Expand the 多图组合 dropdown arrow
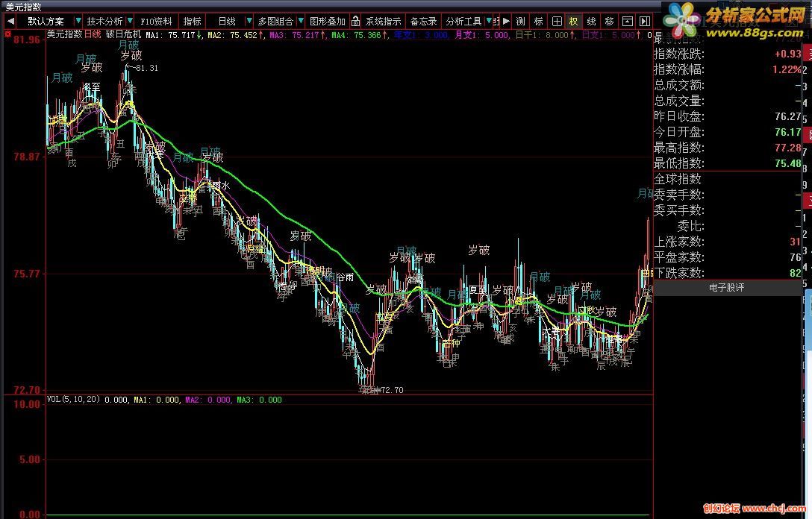812x519 pixels. tap(301, 21)
